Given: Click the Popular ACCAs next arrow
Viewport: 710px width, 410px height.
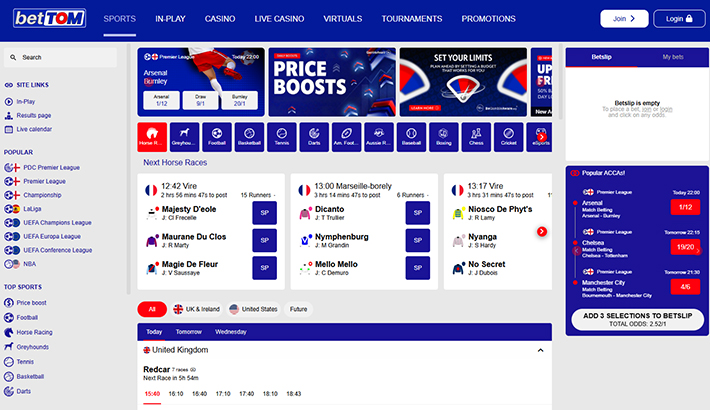Looking at the screenshot, I should pos(698,251).
